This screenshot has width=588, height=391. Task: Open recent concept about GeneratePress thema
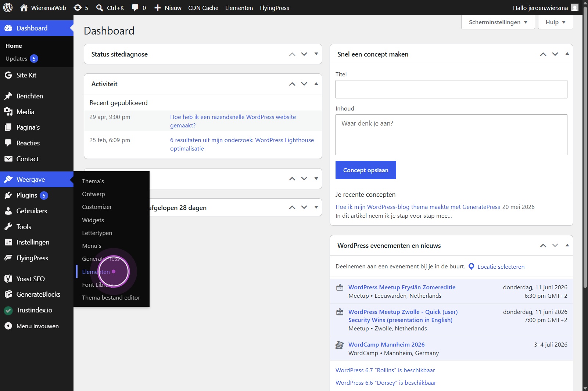417,207
